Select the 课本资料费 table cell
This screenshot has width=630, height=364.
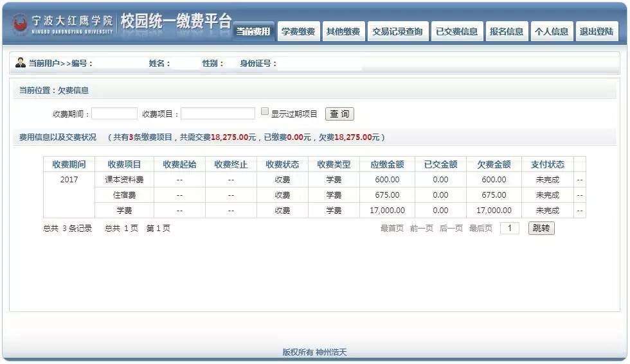(124, 180)
